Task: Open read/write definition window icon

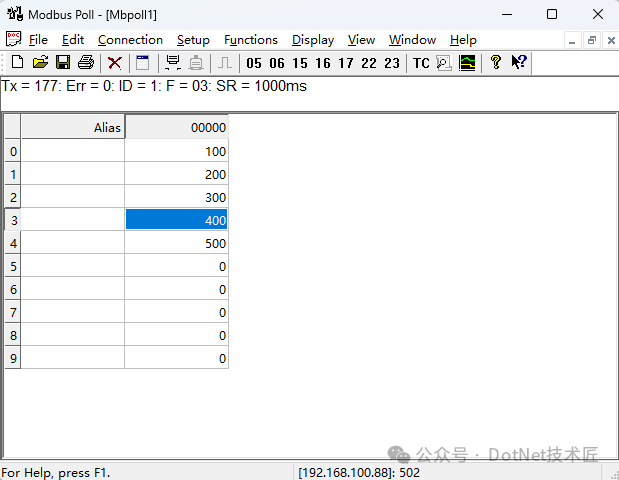Action: 143,62
